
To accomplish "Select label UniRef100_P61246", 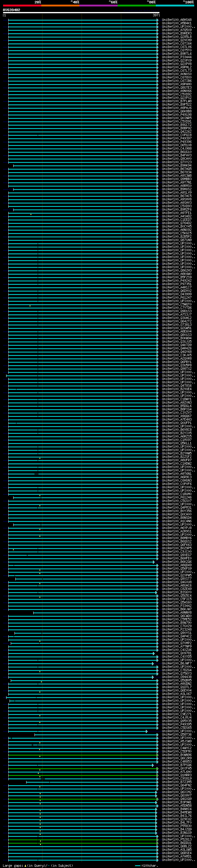I will (177, 497).
